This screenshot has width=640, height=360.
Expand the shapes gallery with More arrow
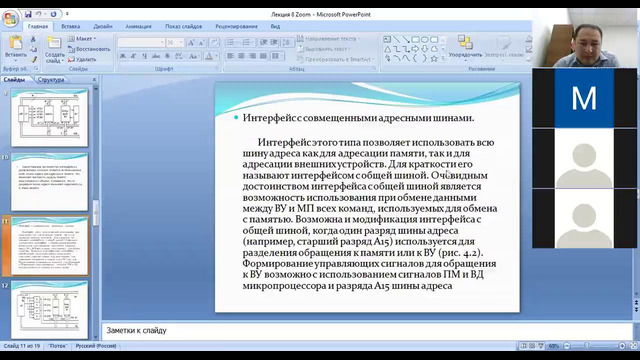click(443, 59)
